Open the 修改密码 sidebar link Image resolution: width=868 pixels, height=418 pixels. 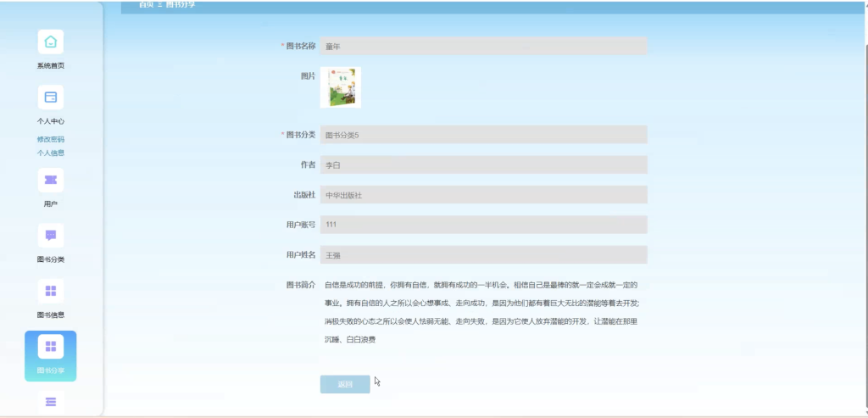pos(51,140)
